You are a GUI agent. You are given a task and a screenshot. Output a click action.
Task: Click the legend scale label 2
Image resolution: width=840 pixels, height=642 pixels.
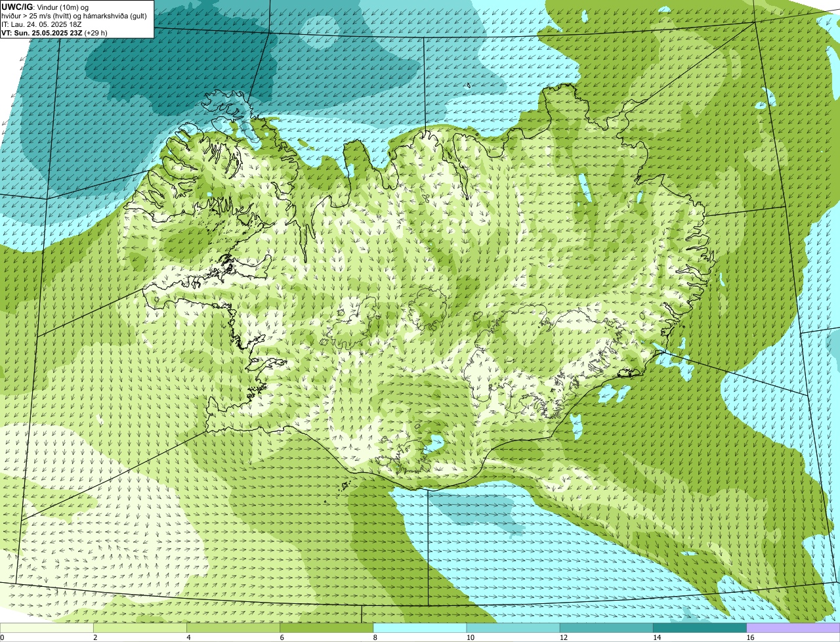(x=95, y=637)
